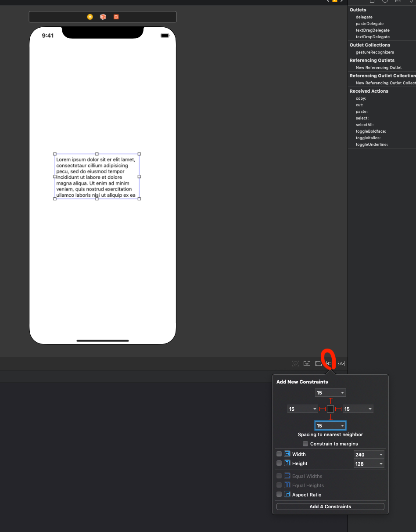416x532 pixels.
Task: Click the Equal Heights constraint icon
Action: point(287,485)
